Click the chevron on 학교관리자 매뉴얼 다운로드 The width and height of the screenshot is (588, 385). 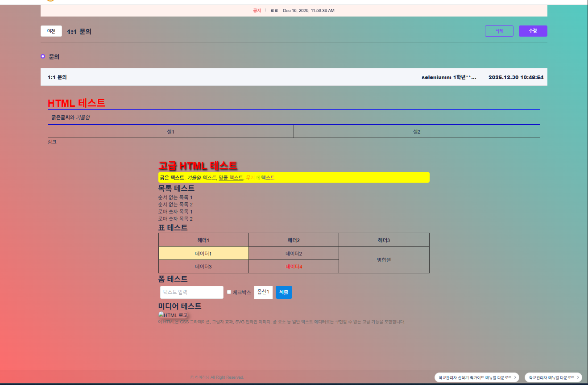578,377
